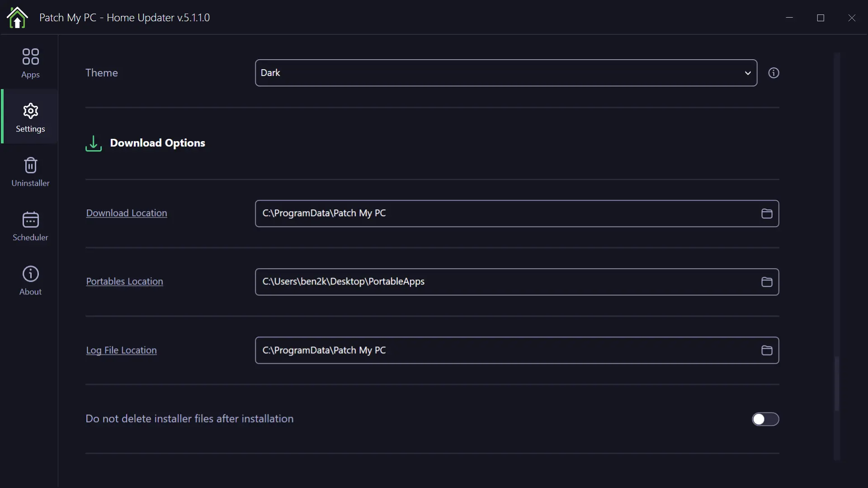
Task: Expand the Theme dropdown showing Dark
Action: click(506, 73)
